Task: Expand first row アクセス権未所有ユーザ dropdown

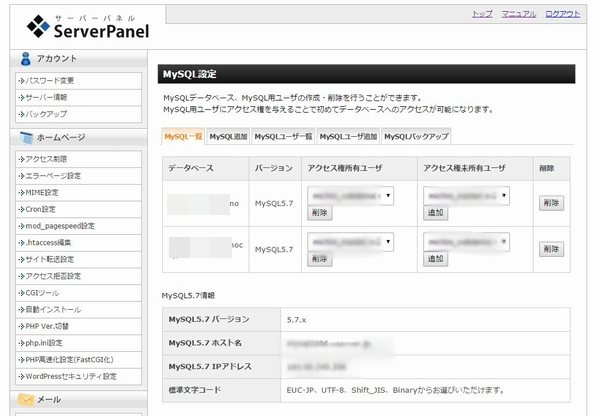Action: [x=466, y=196]
